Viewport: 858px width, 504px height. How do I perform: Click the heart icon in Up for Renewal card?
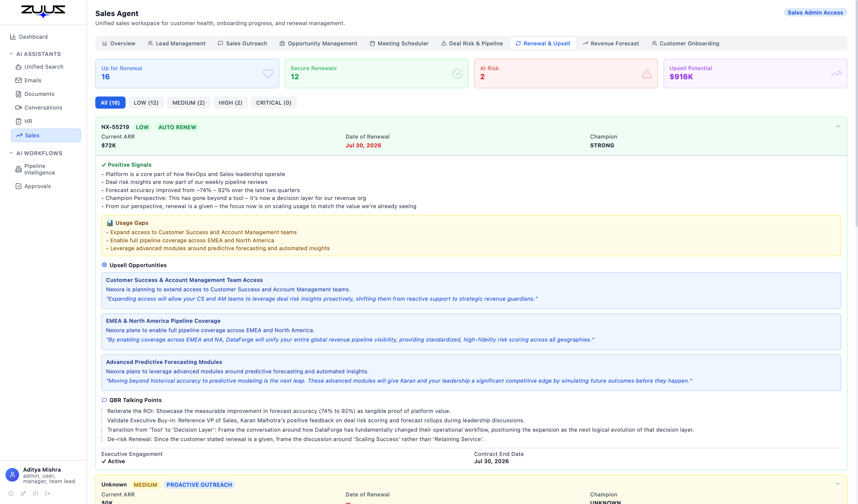tap(268, 74)
